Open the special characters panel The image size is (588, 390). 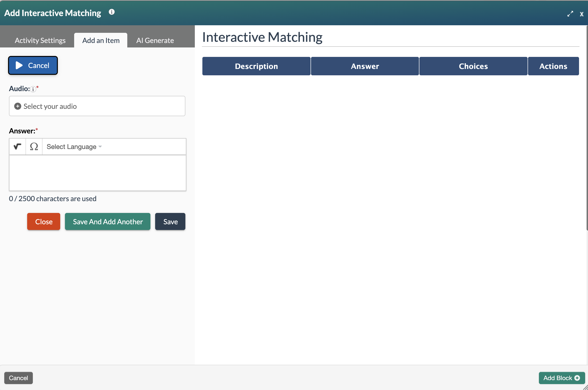[x=34, y=147]
